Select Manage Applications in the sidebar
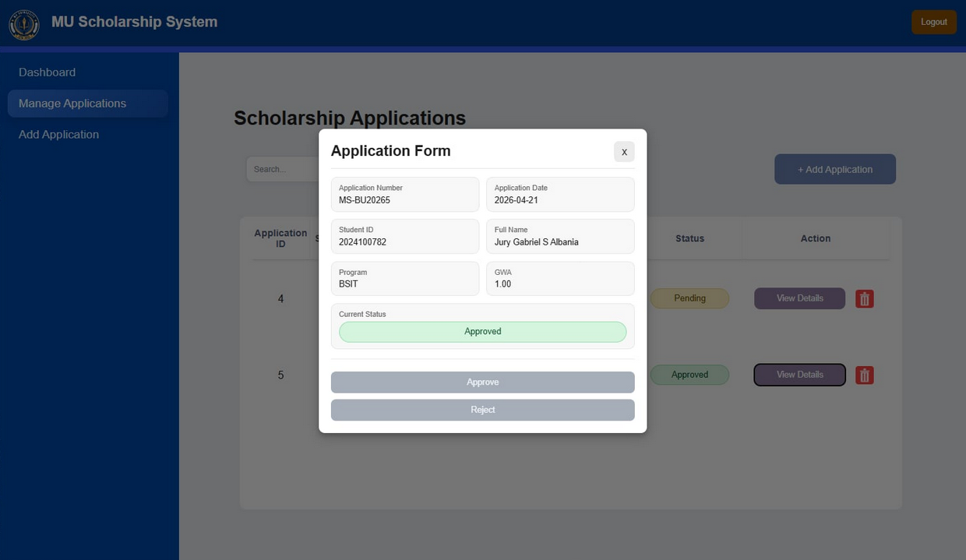 88,104
